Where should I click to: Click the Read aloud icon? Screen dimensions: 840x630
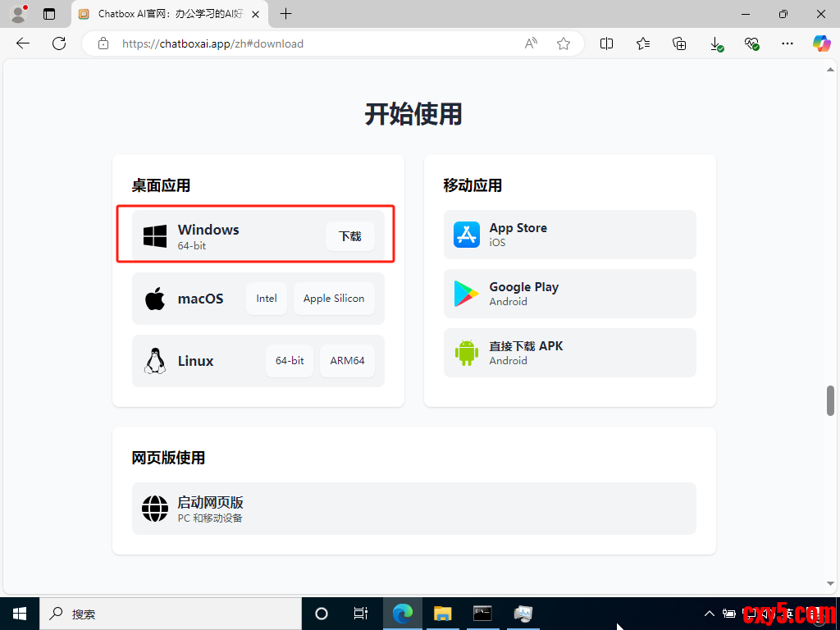tap(531, 43)
